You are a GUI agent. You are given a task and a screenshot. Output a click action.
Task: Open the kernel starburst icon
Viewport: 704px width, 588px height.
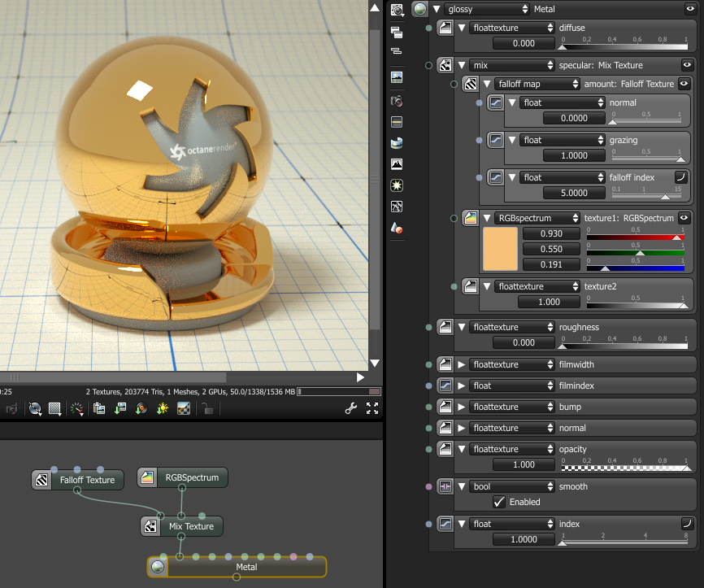point(397,185)
